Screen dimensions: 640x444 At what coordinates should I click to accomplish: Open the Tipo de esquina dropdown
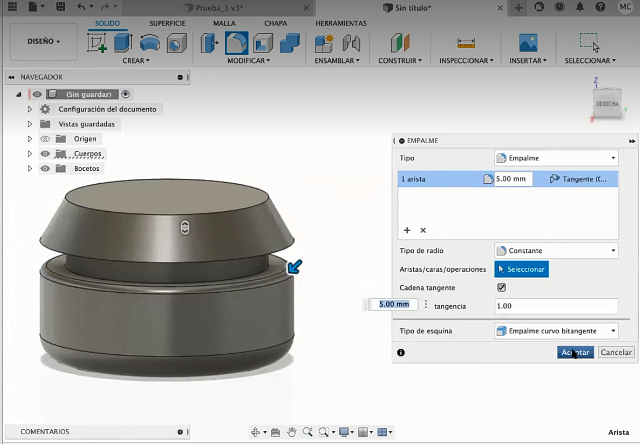[556, 330]
